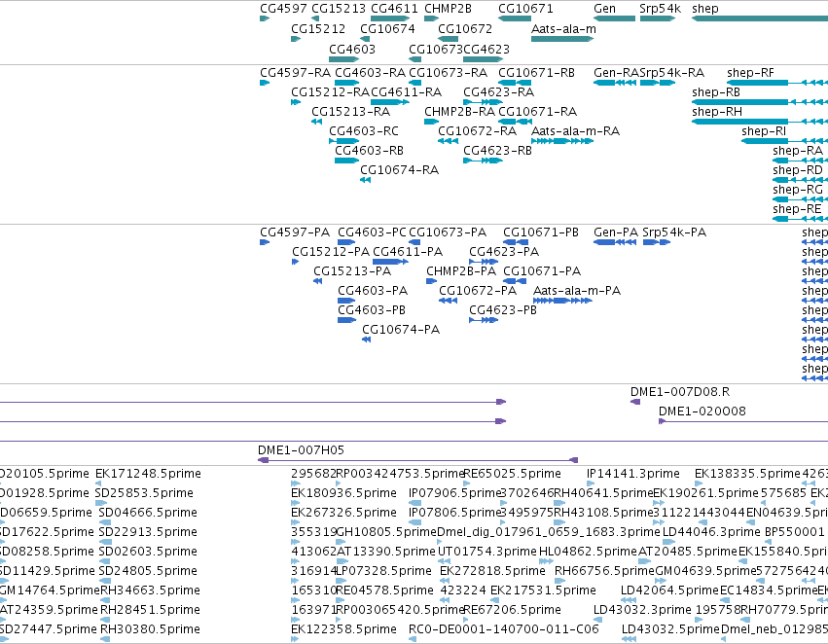This screenshot has height=644, width=828.
Task: Click the EK171248.5prime EST
Action: tap(98, 483)
